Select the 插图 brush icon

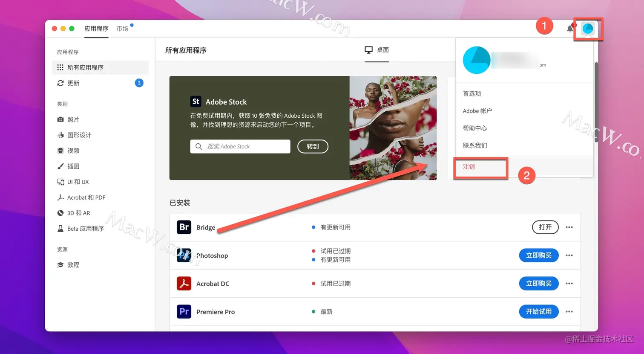[60, 166]
